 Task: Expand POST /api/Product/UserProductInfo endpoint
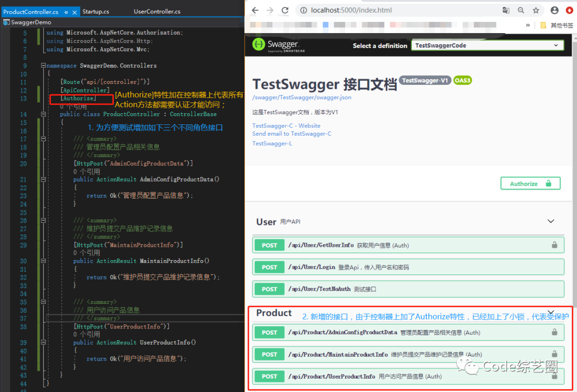408,376
